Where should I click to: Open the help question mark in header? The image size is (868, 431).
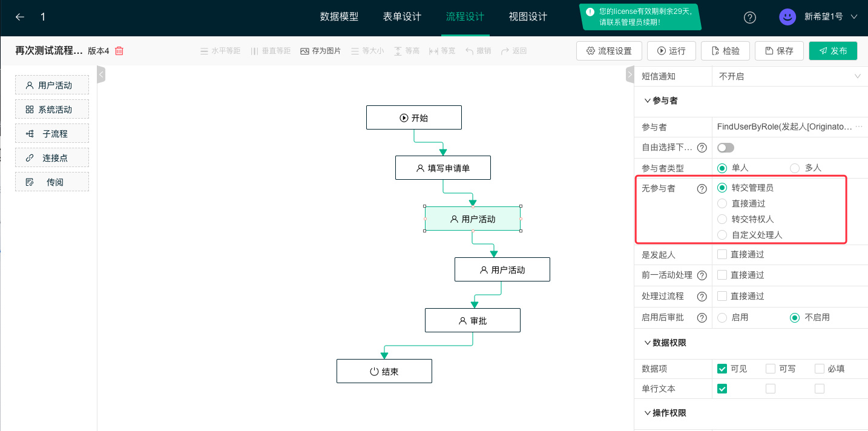pos(749,18)
